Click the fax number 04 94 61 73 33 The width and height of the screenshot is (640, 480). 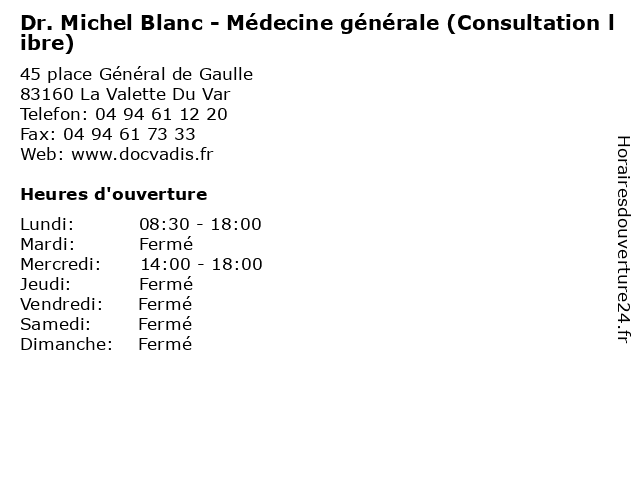click(129, 134)
